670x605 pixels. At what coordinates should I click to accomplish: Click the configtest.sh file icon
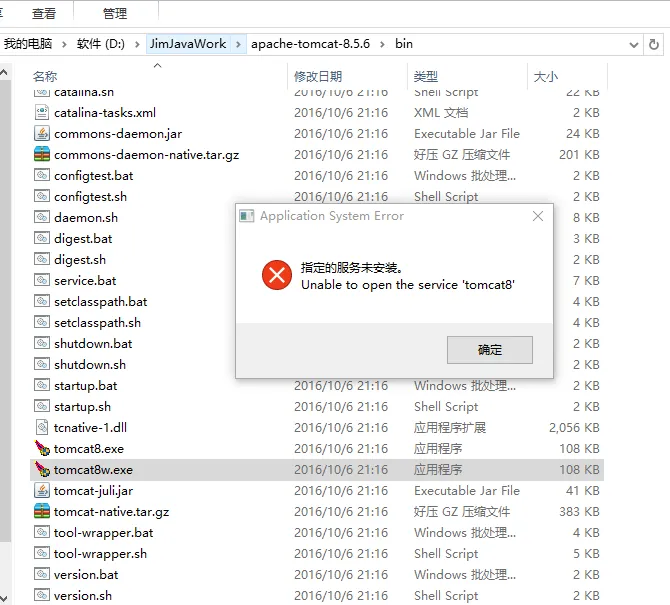[x=41, y=196]
